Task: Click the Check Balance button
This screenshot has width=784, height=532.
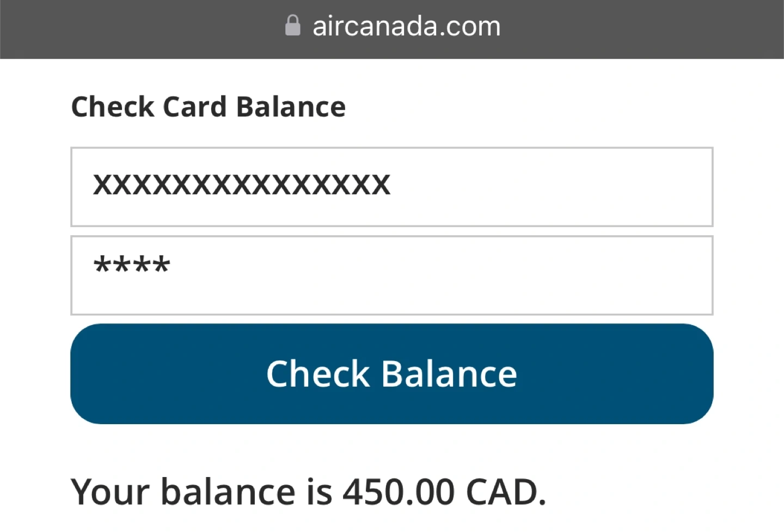Action: (x=391, y=374)
